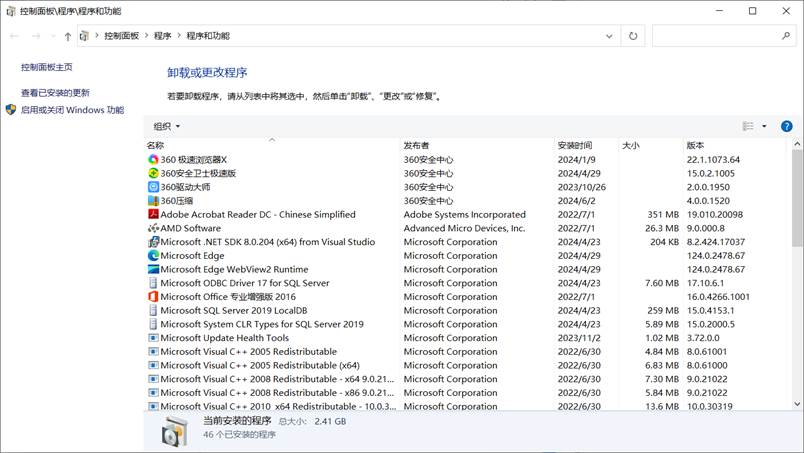Expand the chevron after 程序 breadcrumb
Image resolution: width=804 pixels, height=453 pixels.
pos(179,35)
